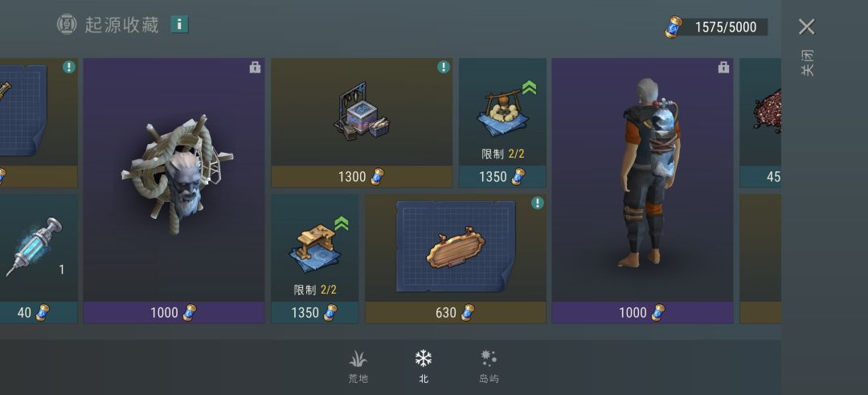The height and width of the screenshot is (395, 868).
Task: Buy the bearded head trophy for 1000
Action: (174, 312)
